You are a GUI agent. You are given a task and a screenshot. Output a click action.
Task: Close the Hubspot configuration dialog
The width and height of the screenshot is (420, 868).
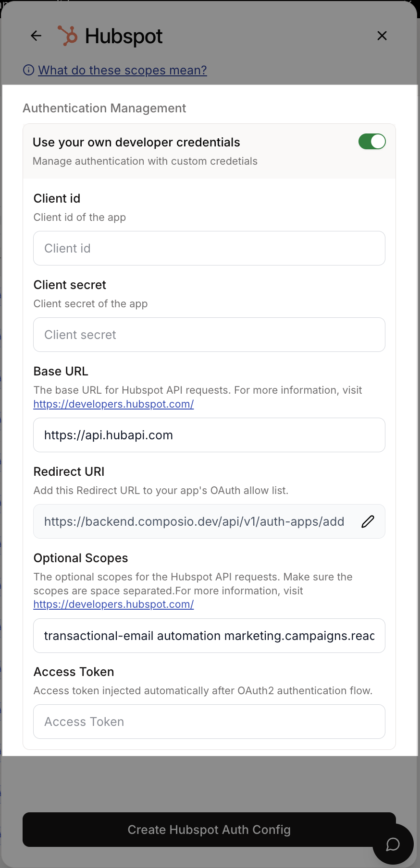[x=382, y=36]
